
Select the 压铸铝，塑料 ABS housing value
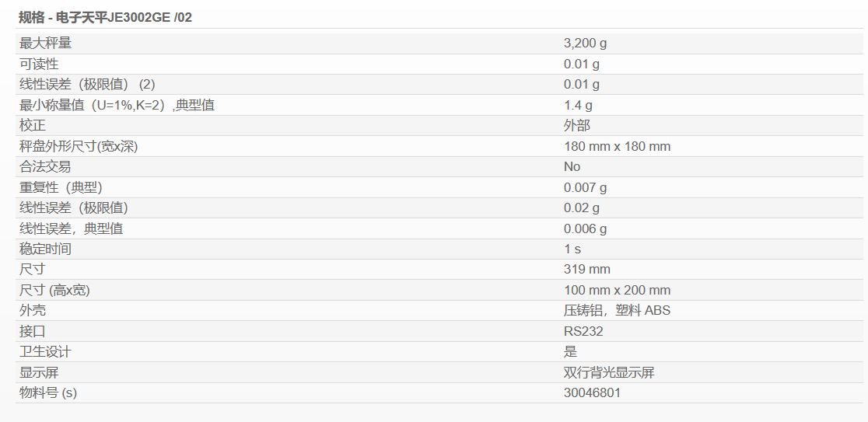pyautogui.click(x=617, y=310)
